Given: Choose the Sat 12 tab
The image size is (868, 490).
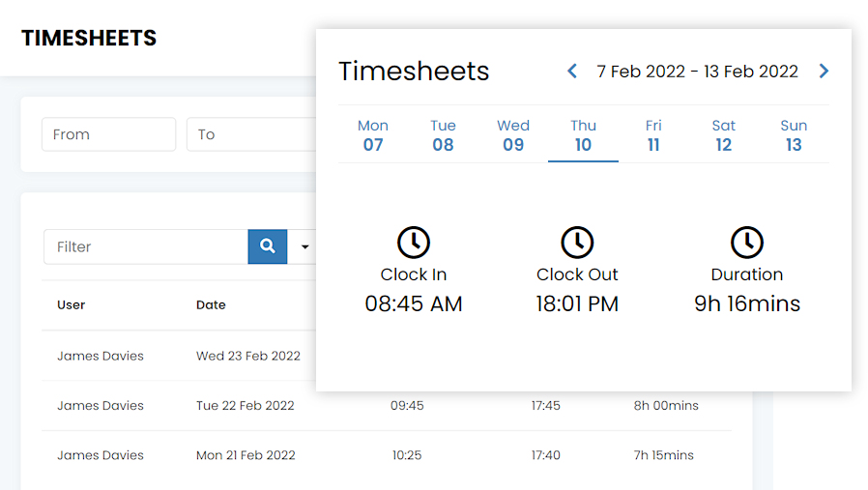Looking at the screenshot, I should (723, 135).
